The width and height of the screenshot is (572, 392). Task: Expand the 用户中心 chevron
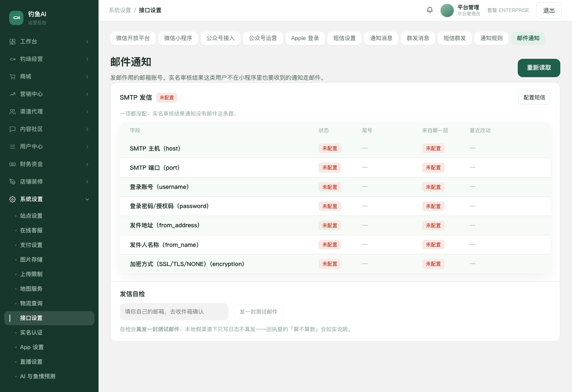[x=87, y=147]
